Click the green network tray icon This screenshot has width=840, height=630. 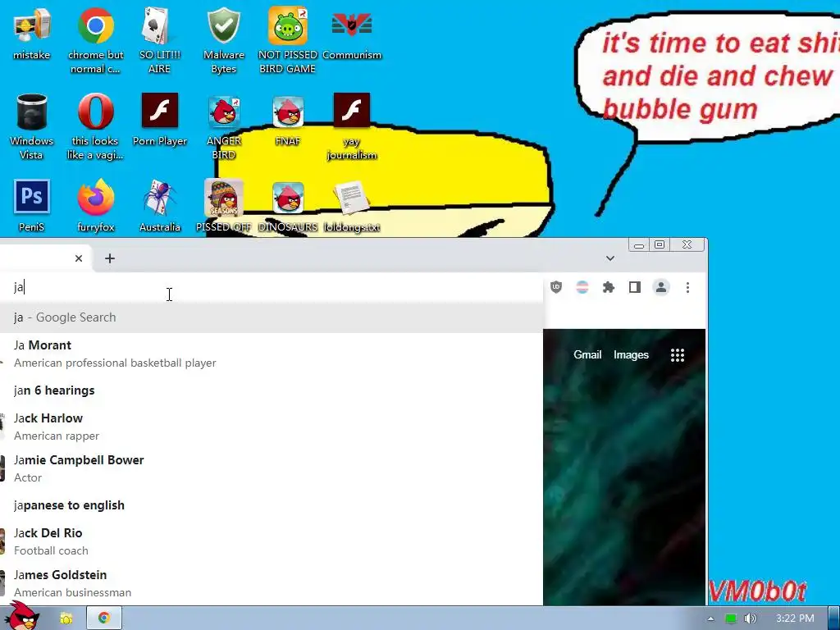pyautogui.click(x=730, y=619)
